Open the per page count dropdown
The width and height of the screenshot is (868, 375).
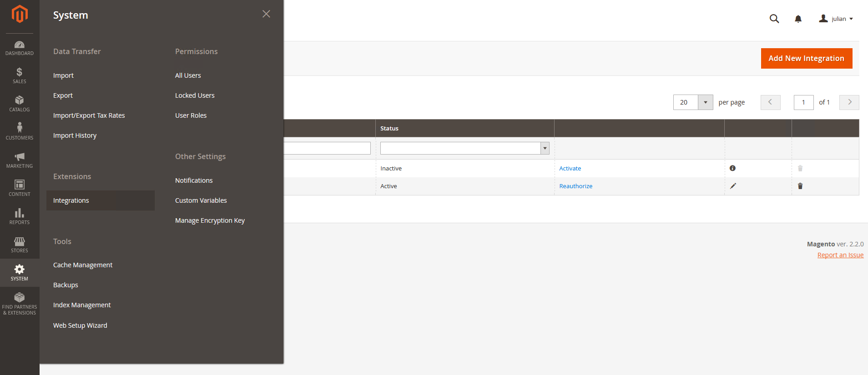[x=705, y=102]
